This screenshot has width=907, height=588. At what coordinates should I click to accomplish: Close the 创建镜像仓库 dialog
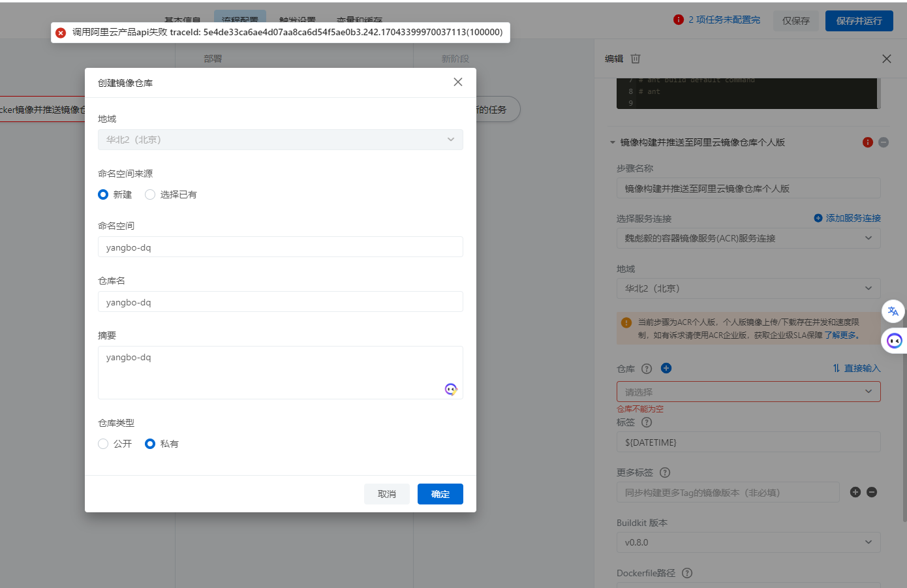[458, 82]
